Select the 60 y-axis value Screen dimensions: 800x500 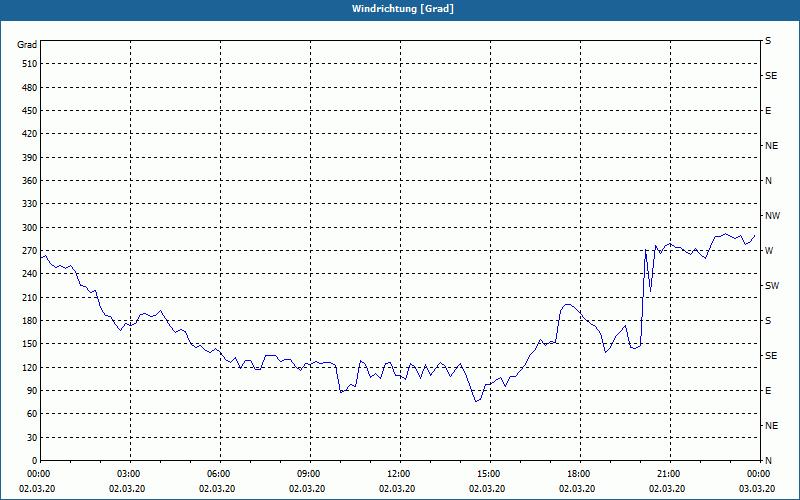(32, 414)
